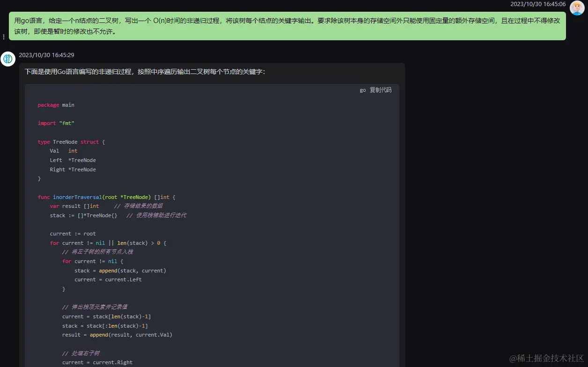Click the code line import "fmt"
Image resolution: width=588 pixels, height=367 pixels.
[56, 123]
